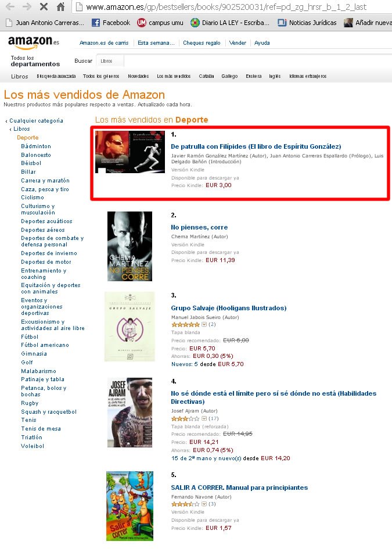Stop page loading with X button
The height and width of the screenshot is (552, 392).
coord(44,6)
